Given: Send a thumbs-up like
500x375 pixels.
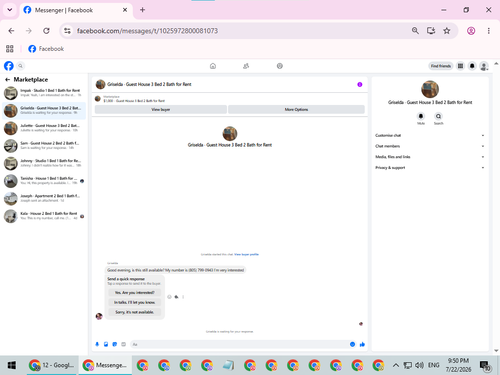Looking at the screenshot, I should 362,344.
